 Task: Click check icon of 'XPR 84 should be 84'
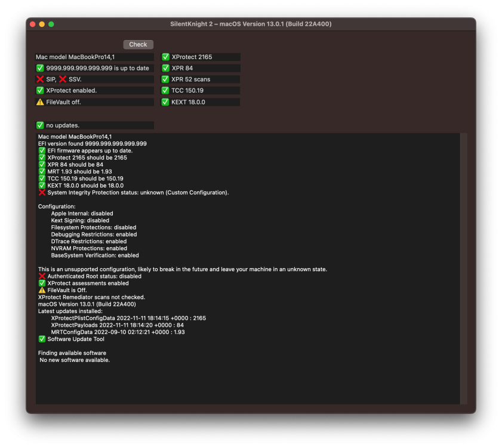[42, 164]
